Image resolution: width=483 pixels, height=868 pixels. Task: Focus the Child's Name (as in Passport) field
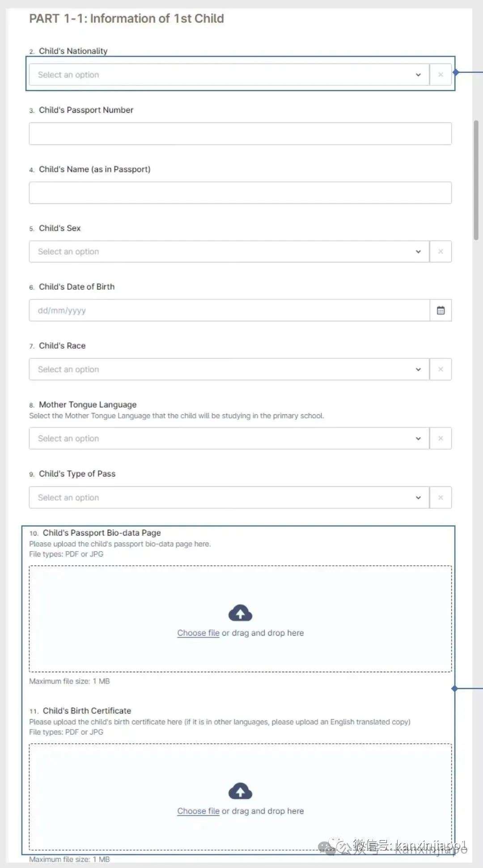[x=240, y=193]
